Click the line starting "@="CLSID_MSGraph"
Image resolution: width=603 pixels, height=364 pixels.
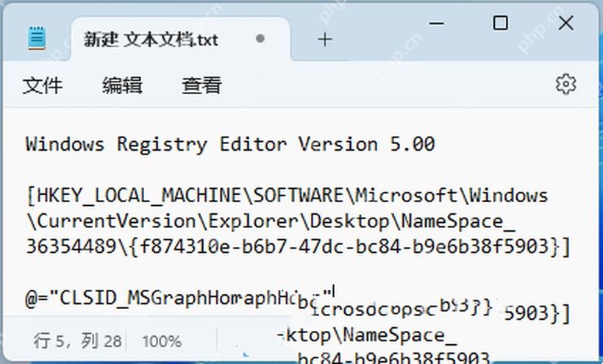pos(179,299)
